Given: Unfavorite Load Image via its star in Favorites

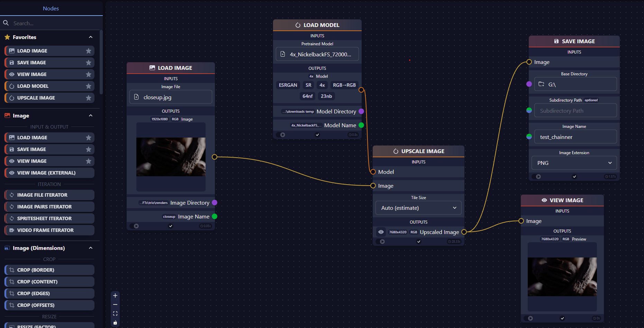Looking at the screenshot, I should point(89,50).
